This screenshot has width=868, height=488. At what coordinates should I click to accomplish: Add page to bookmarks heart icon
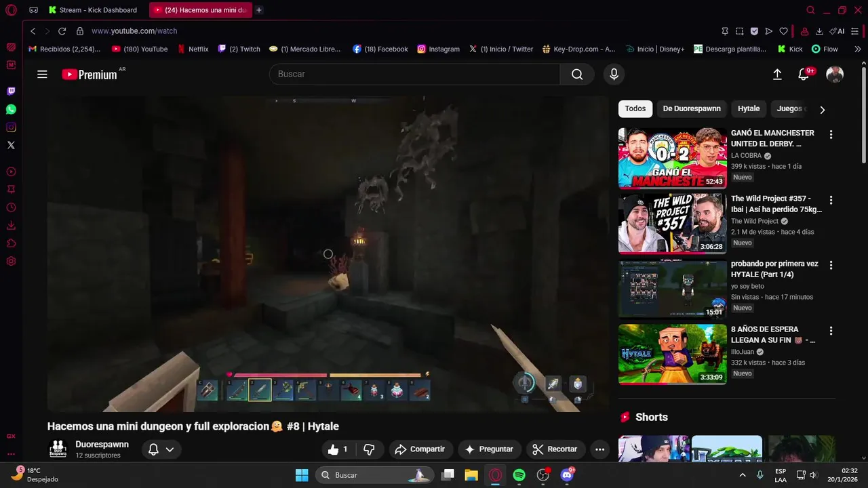(783, 31)
